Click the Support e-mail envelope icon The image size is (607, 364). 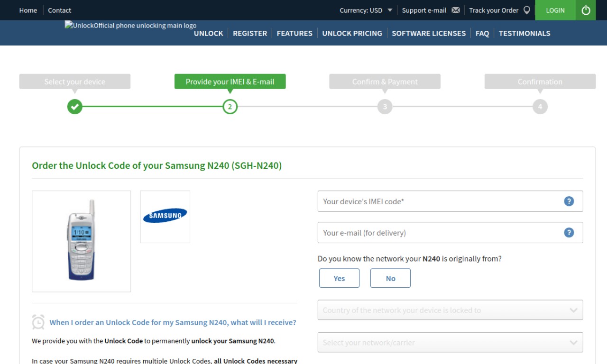[456, 10]
